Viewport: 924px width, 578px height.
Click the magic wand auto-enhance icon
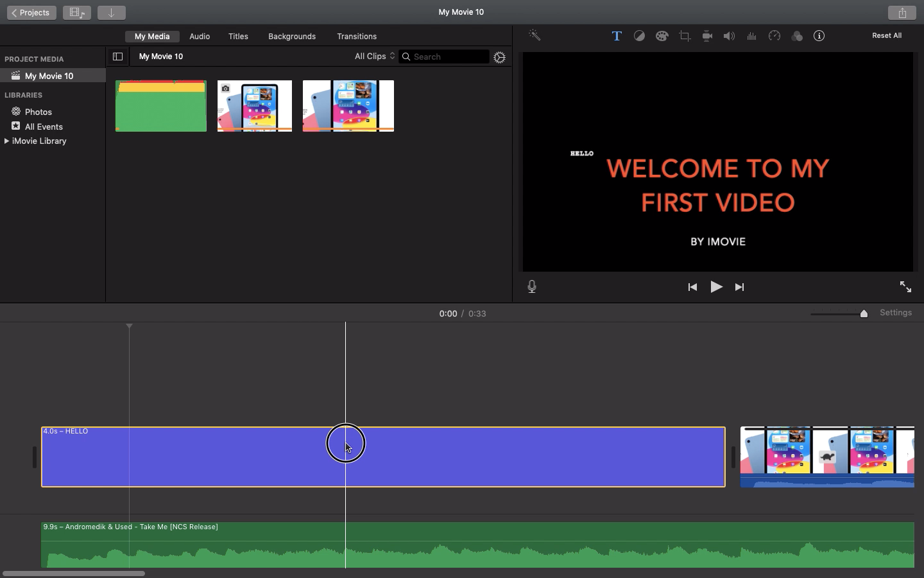(535, 36)
